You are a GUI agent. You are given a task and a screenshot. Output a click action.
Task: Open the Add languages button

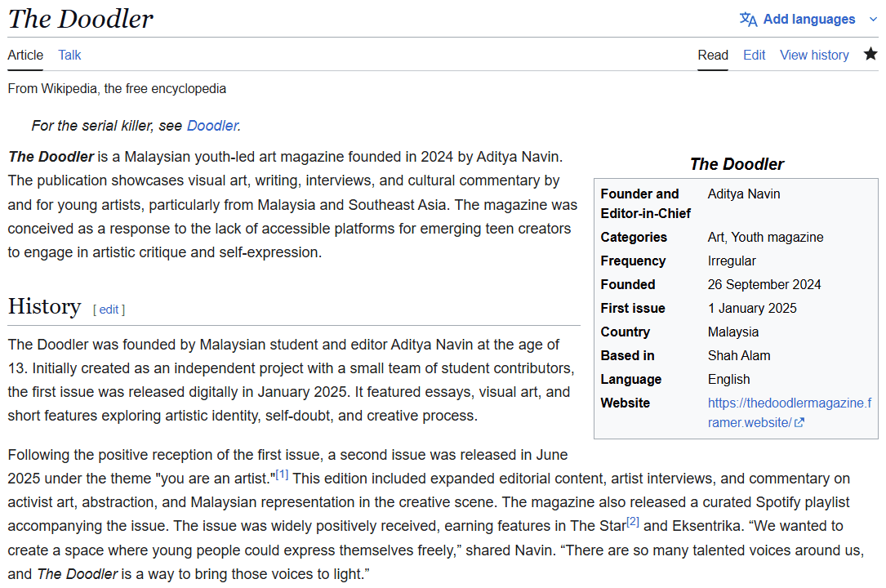coord(808,20)
